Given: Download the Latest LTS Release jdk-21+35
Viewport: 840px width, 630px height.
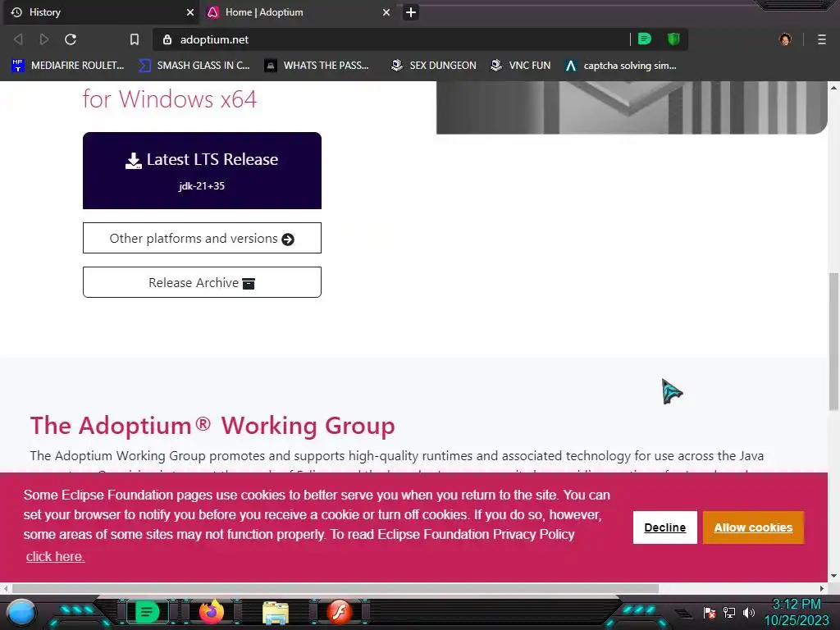Looking at the screenshot, I should (202, 171).
